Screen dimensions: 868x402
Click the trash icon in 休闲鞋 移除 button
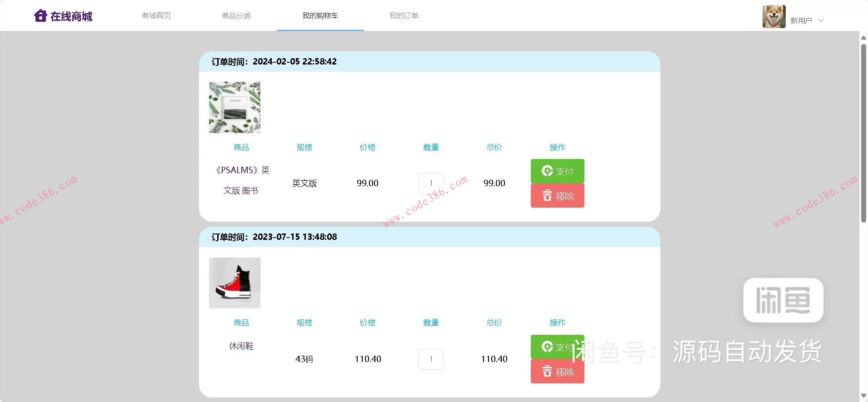547,372
